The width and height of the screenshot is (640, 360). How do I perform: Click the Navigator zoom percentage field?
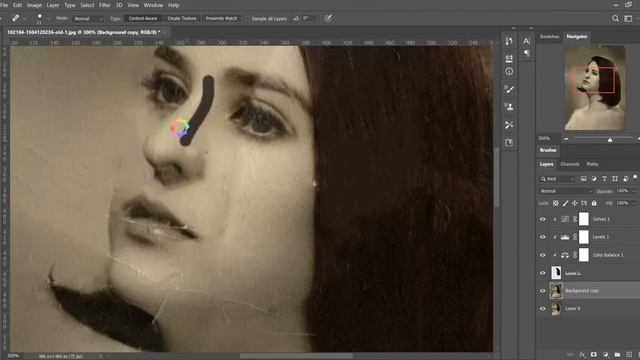[x=544, y=138]
